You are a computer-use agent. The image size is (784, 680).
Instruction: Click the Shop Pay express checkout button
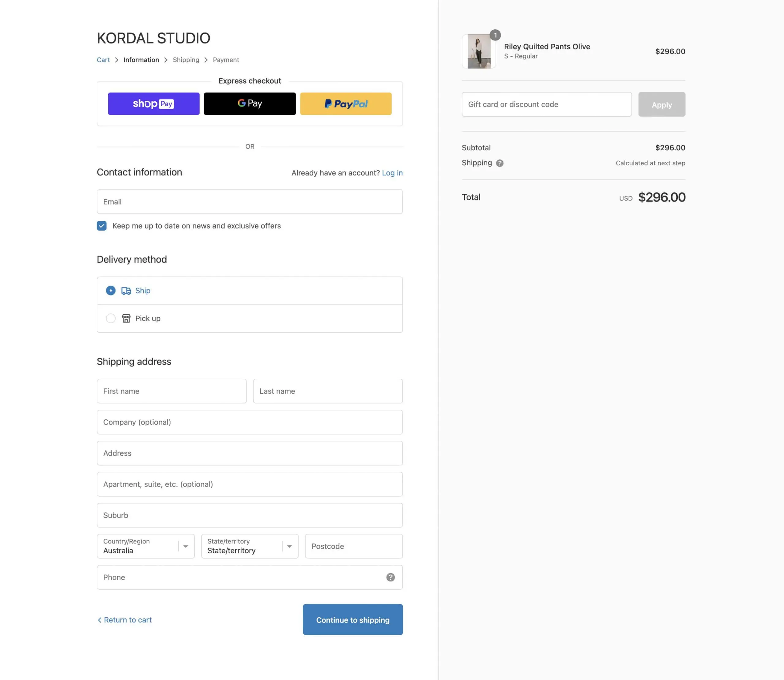tap(153, 103)
